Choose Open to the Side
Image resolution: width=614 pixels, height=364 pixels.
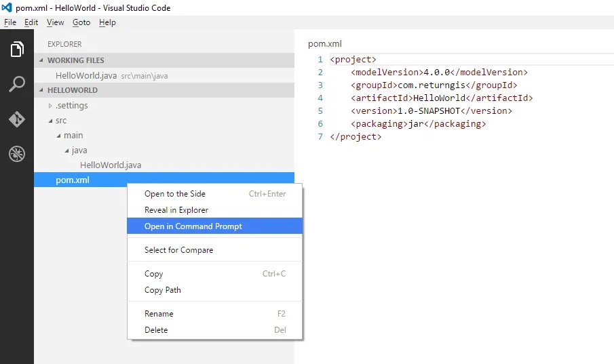point(214,194)
